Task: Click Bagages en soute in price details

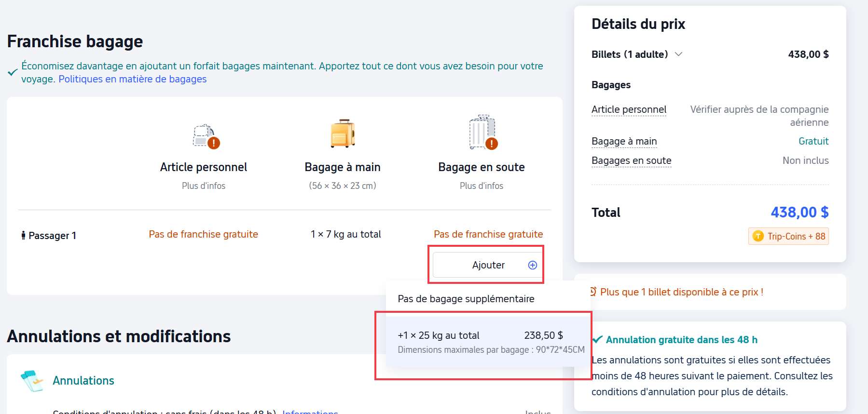Action: coord(631,160)
